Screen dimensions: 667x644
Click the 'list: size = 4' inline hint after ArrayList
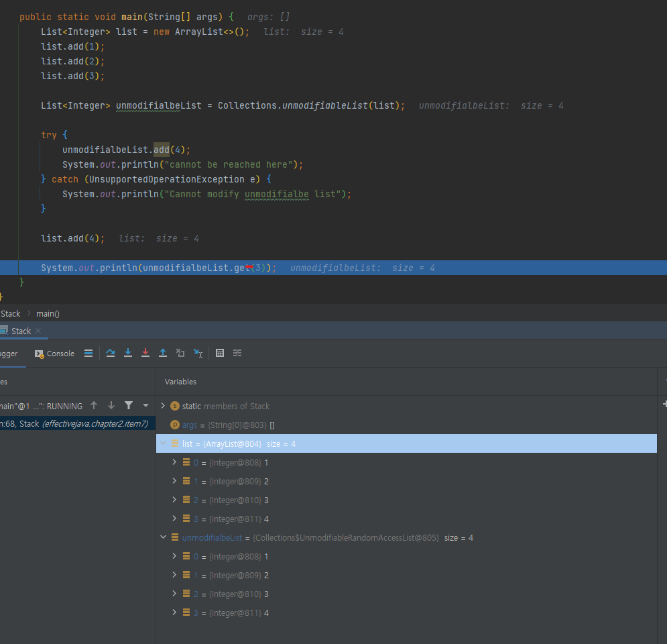(303, 32)
